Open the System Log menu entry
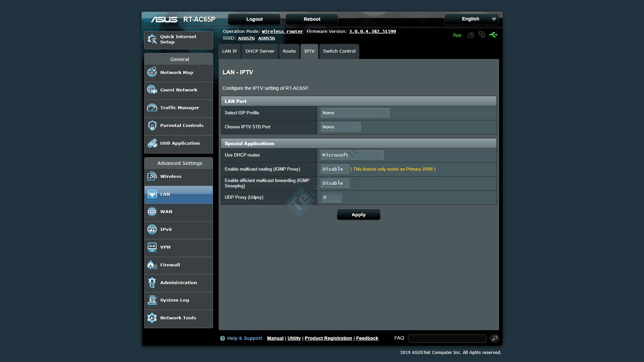644x362 pixels. click(178, 300)
